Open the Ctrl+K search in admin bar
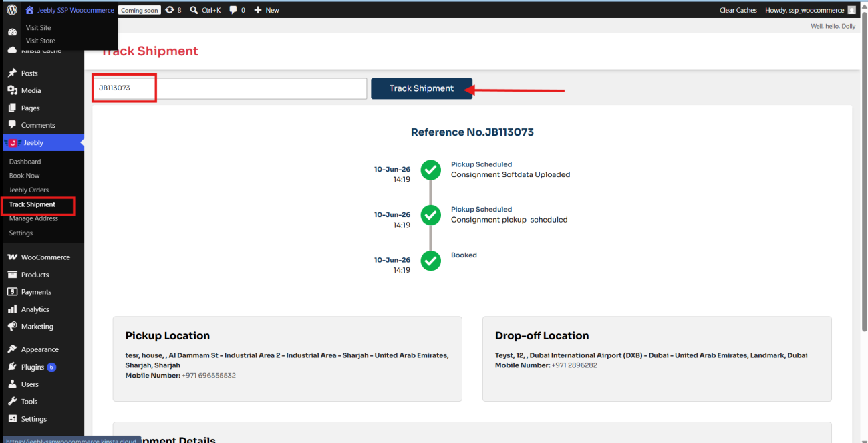Viewport: 868px width, 443px height. pos(205,10)
